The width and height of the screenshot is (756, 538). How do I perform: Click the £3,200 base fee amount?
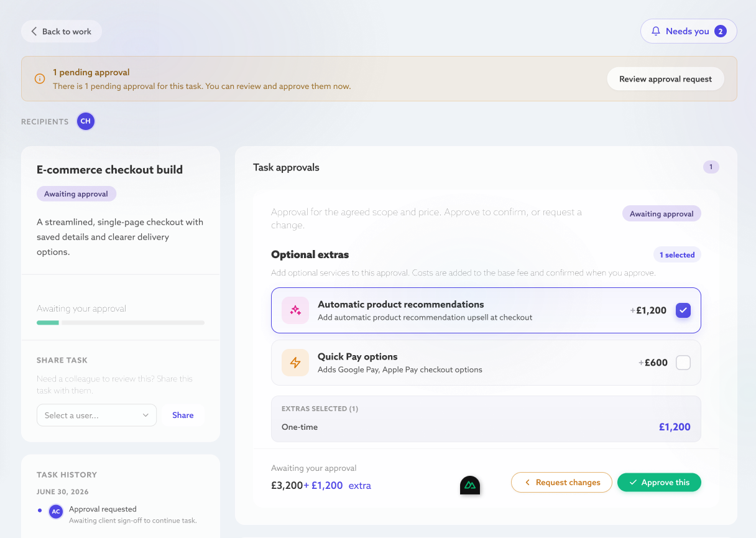(287, 486)
